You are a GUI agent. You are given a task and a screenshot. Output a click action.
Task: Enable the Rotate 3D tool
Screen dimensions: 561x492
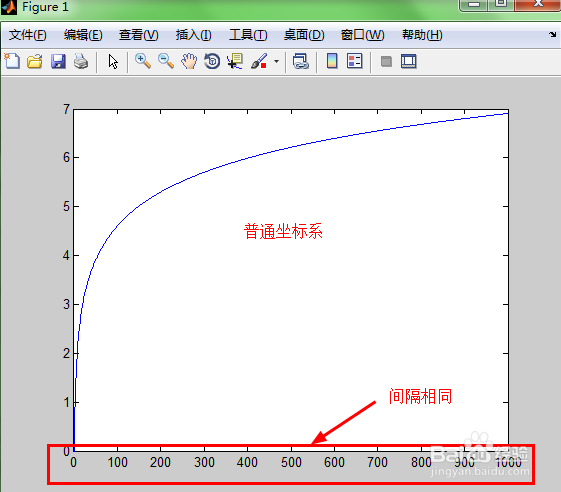pyautogui.click(x=212, y=61)
